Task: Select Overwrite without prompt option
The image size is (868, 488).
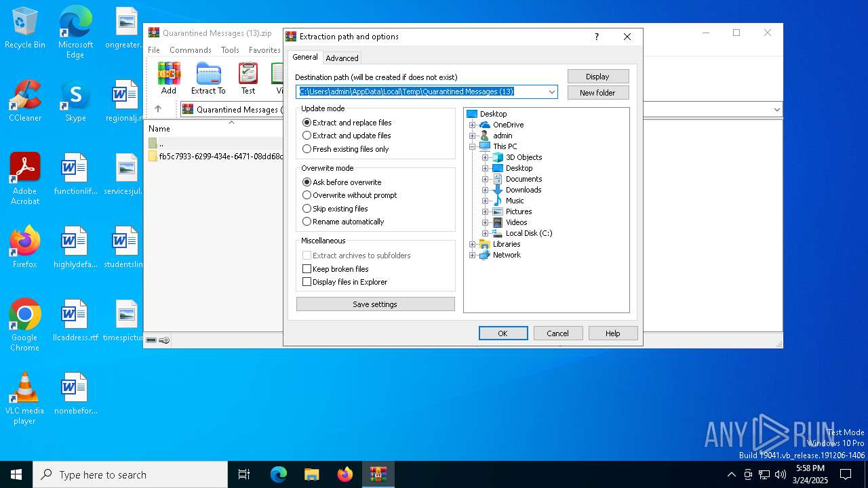Action: 350,195
